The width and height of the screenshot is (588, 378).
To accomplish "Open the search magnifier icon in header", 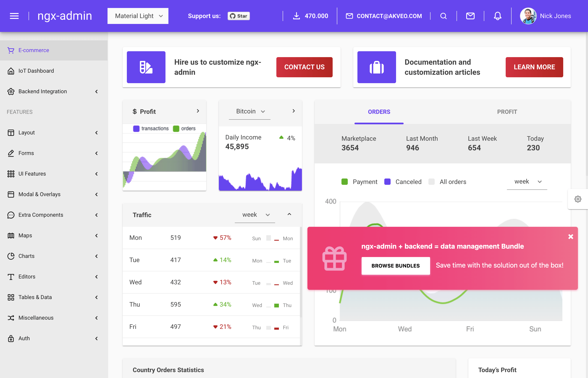I will (x=443, y=16).
